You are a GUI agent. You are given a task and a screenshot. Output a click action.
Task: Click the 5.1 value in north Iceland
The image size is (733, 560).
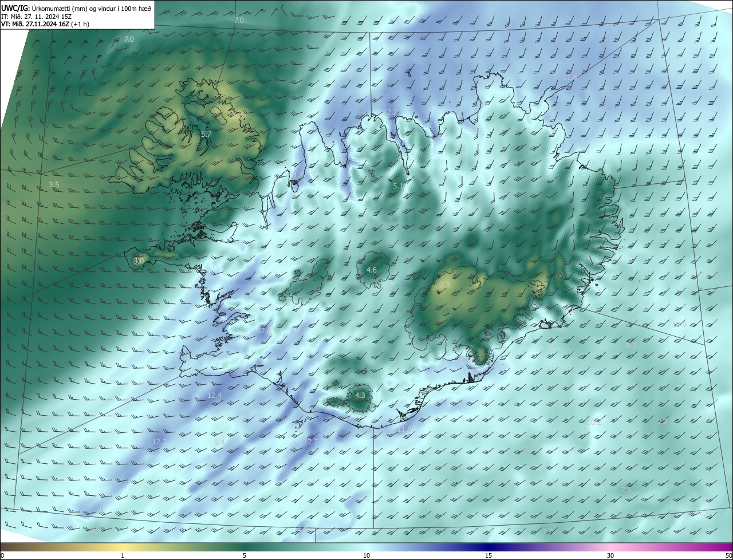click(398, 186)
